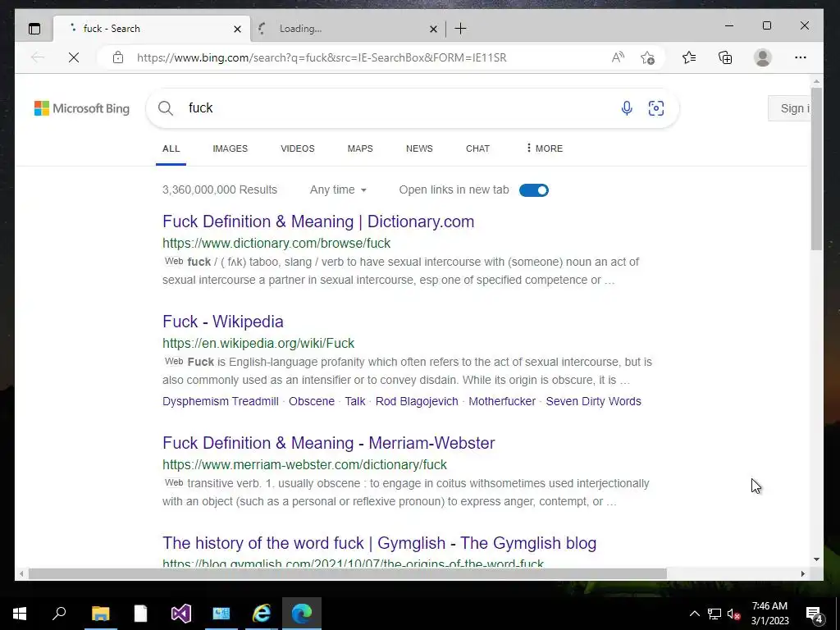The width and height of the screenshot is (840, 630).
Task: View site information lock icon
Action: point(118,57)
